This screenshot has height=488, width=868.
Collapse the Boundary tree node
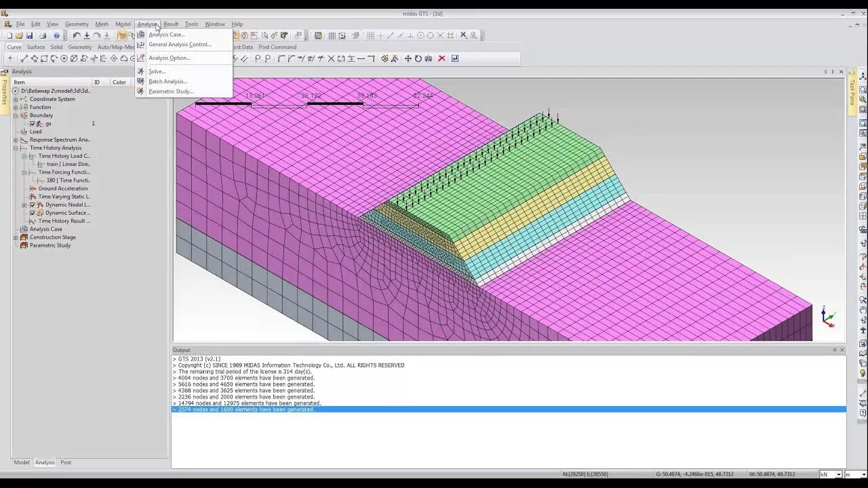[x=16, y=115]
